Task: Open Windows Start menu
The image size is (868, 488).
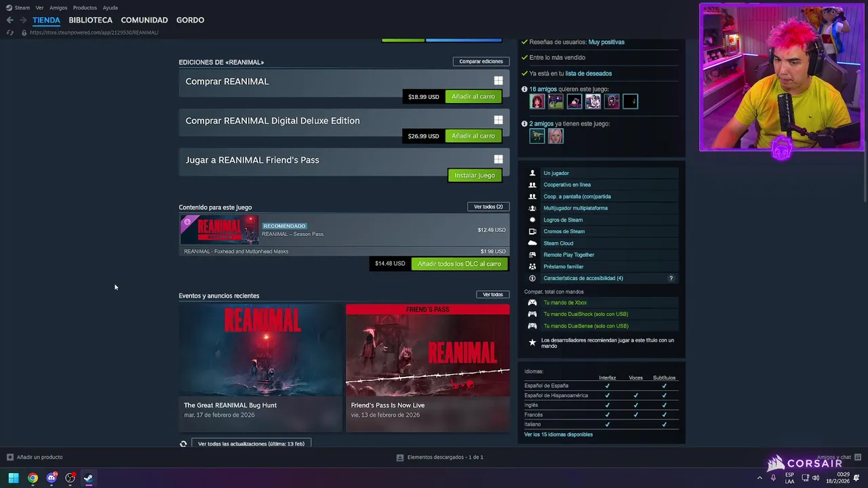Action: 14,478
